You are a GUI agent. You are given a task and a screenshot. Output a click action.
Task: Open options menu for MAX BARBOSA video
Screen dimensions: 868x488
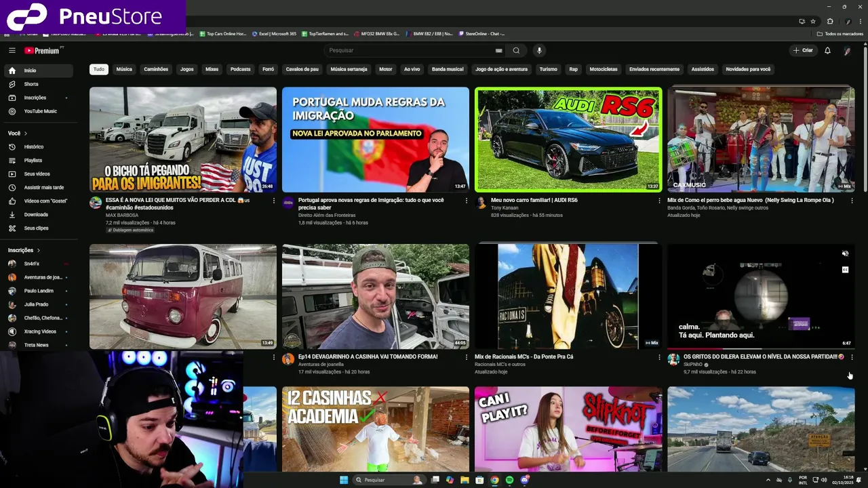click(x=274, y=201)
